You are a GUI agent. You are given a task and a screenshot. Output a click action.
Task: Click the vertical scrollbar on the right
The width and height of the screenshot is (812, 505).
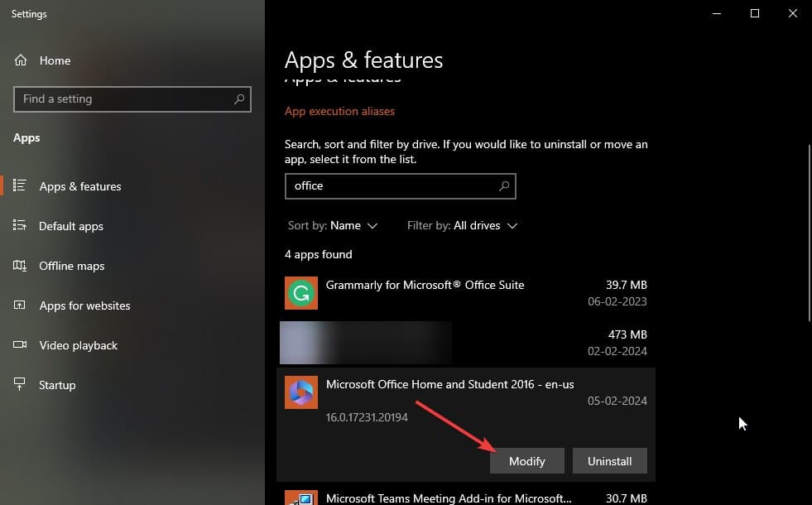click(x=809, y=233)
